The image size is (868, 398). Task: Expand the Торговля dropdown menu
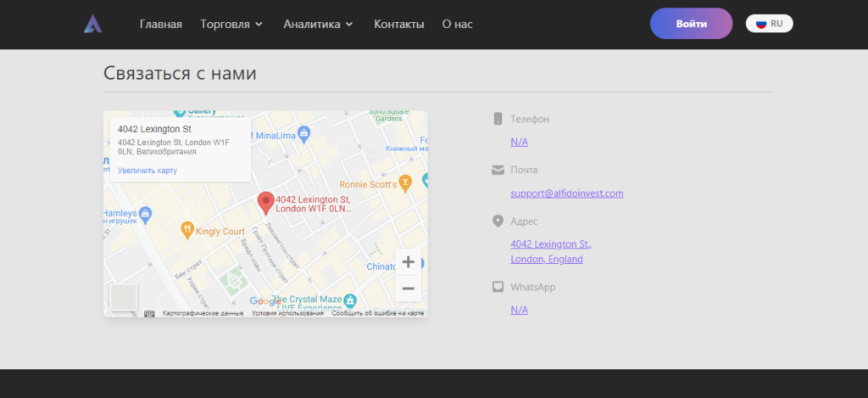coord(231,25)
